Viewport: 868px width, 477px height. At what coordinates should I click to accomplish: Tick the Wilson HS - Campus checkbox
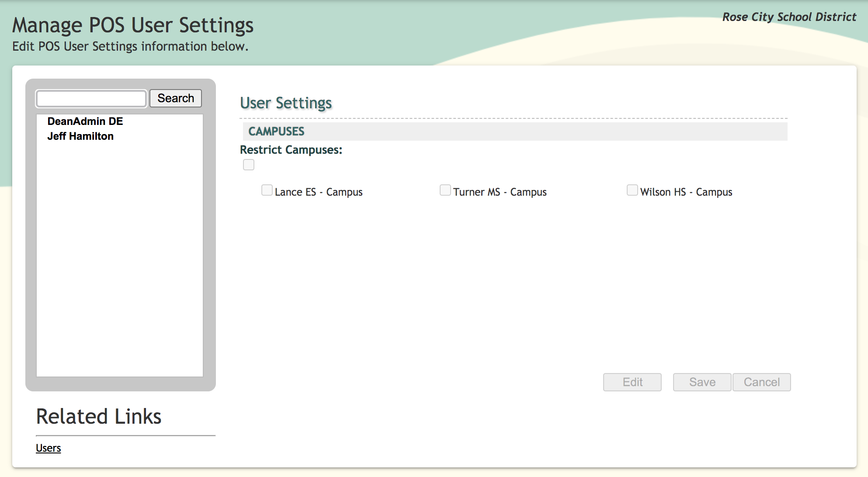click(x=632, y=190)
